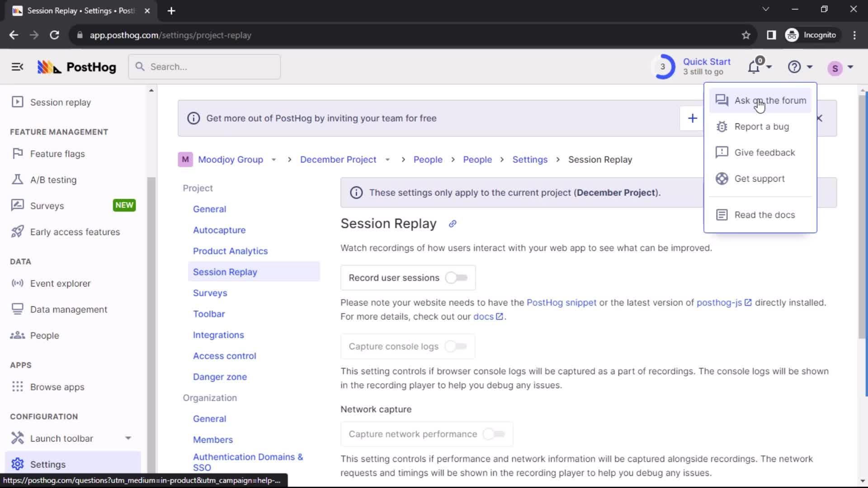Click the Session Replay sidebar icon
This screenshot has height=488, width=868.
click(x=17, y=102)
